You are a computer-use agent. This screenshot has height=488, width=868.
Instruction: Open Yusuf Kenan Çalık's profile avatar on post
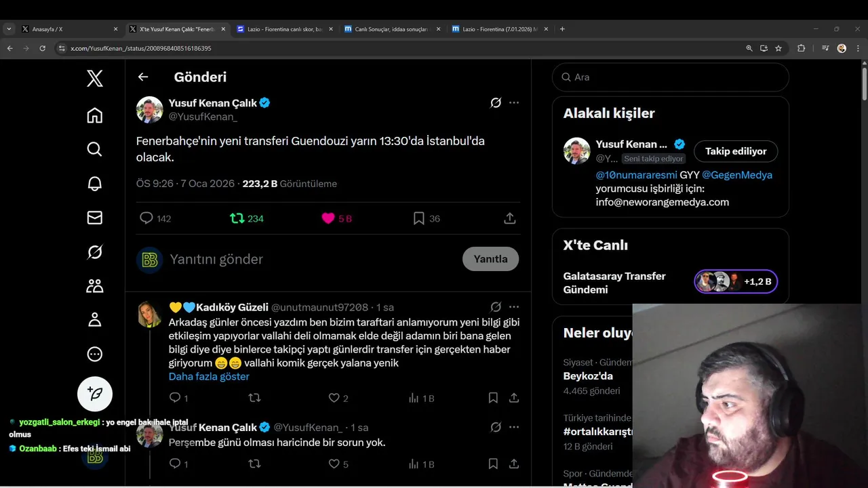click(x=150, y=110)
